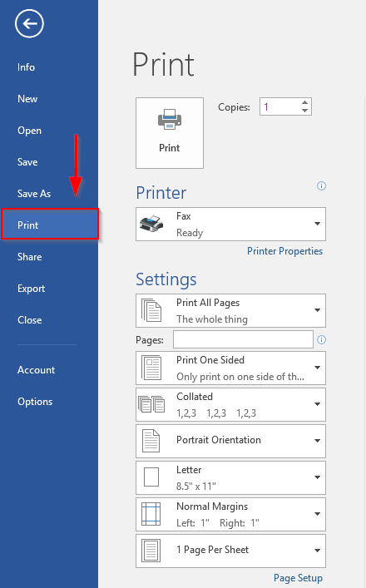Expand the Letter paper size dropdown

[x=230, y=477]
